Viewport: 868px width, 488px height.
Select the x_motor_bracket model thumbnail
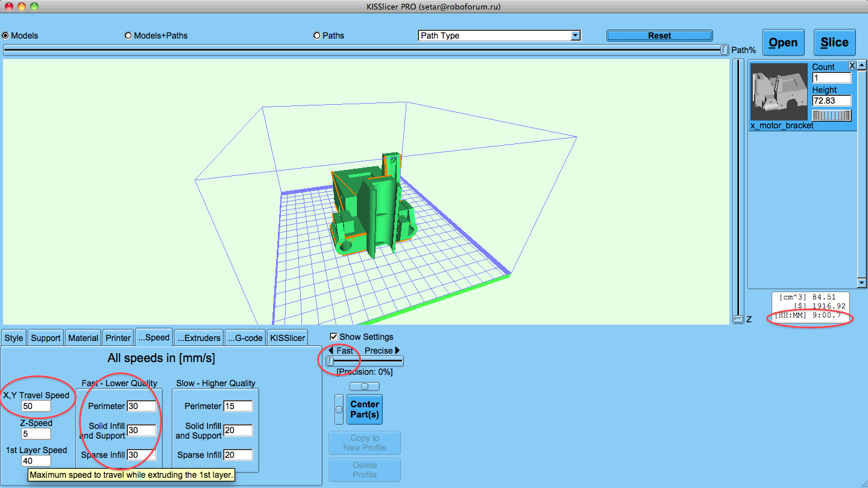(x=779, y=92)
